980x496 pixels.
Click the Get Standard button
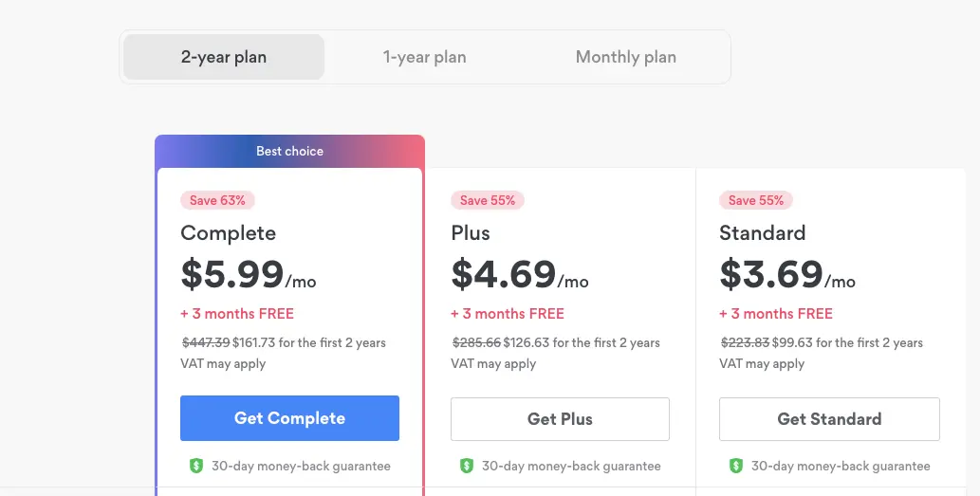click(829, 419)
